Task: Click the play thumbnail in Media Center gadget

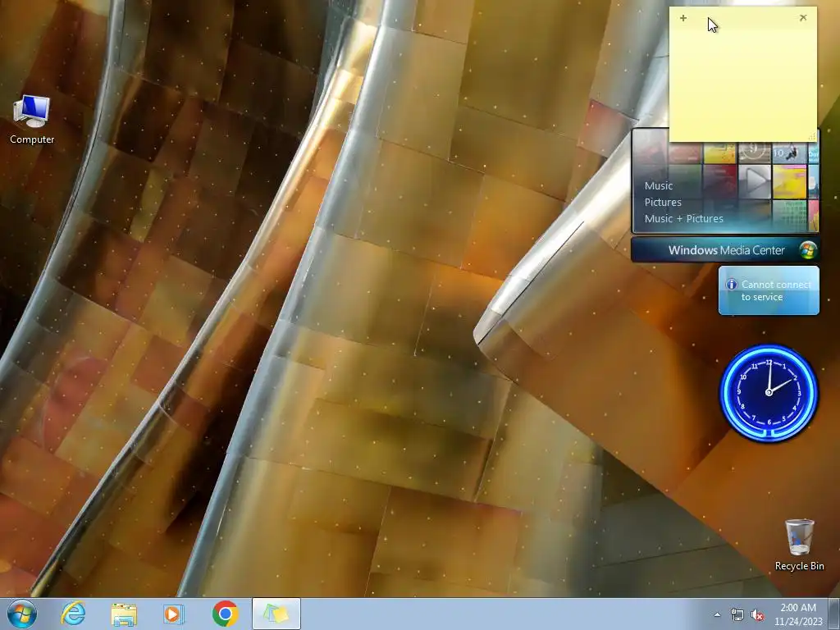Action: point(755,181)
